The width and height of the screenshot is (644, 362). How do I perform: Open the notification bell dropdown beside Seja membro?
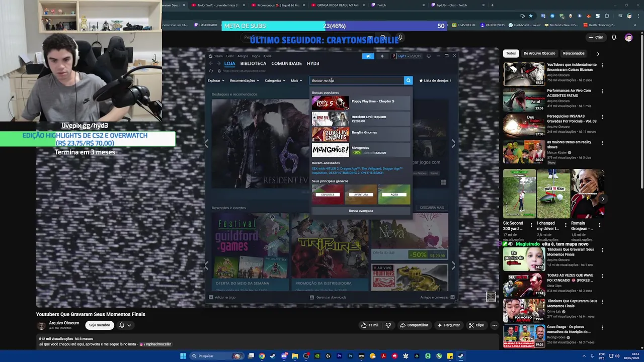click(x=125, y=325)
